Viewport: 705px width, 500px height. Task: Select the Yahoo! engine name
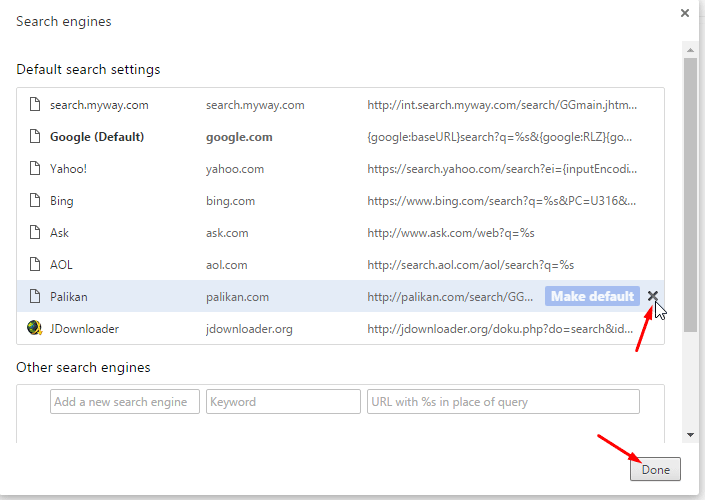coord(68,169)
